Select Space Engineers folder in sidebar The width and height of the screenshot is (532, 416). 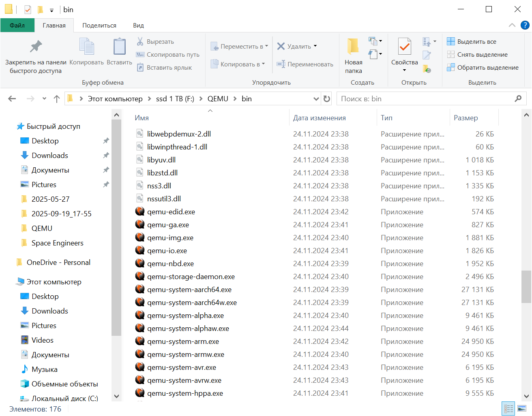(58, 243)
